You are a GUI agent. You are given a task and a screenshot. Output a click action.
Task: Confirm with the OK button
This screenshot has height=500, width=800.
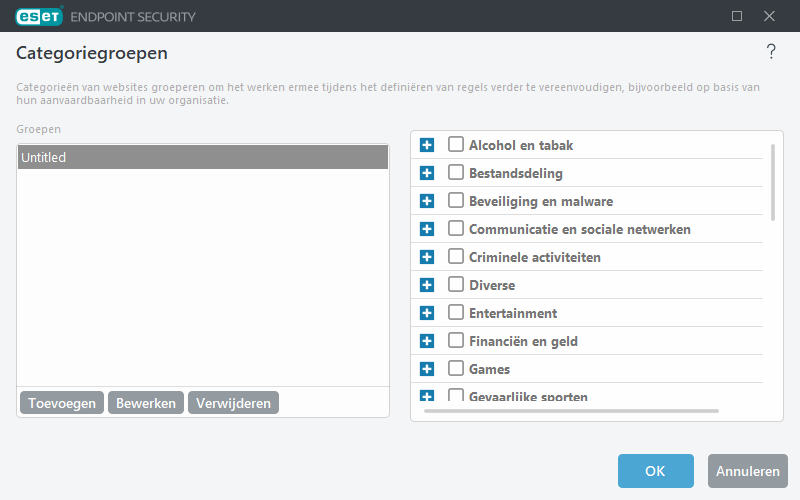point(656,471)
